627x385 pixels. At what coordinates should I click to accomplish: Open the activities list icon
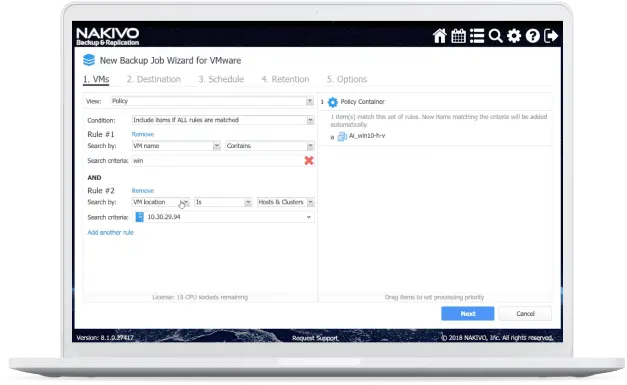pos(477,36)
